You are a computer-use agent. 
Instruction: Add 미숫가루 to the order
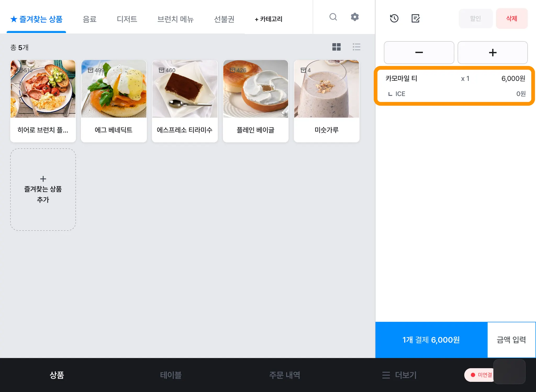point(326,101)
